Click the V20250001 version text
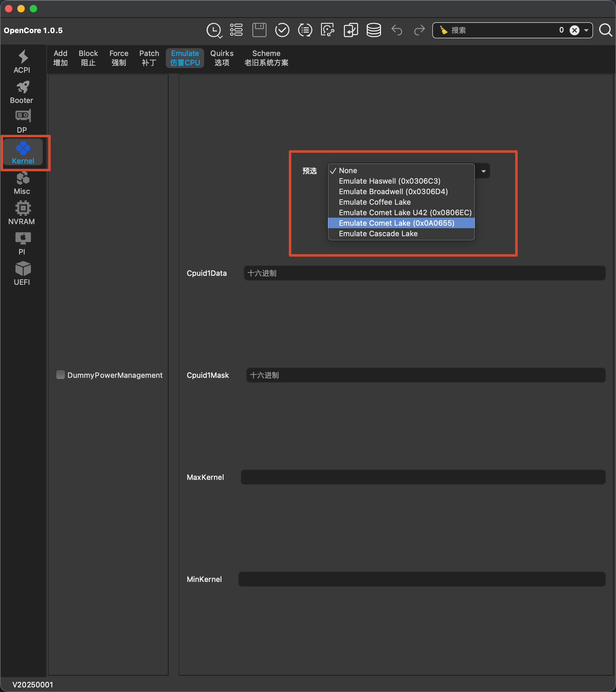Image resolution: width=616 pixels, height=692 pixels. pos(33,685)
